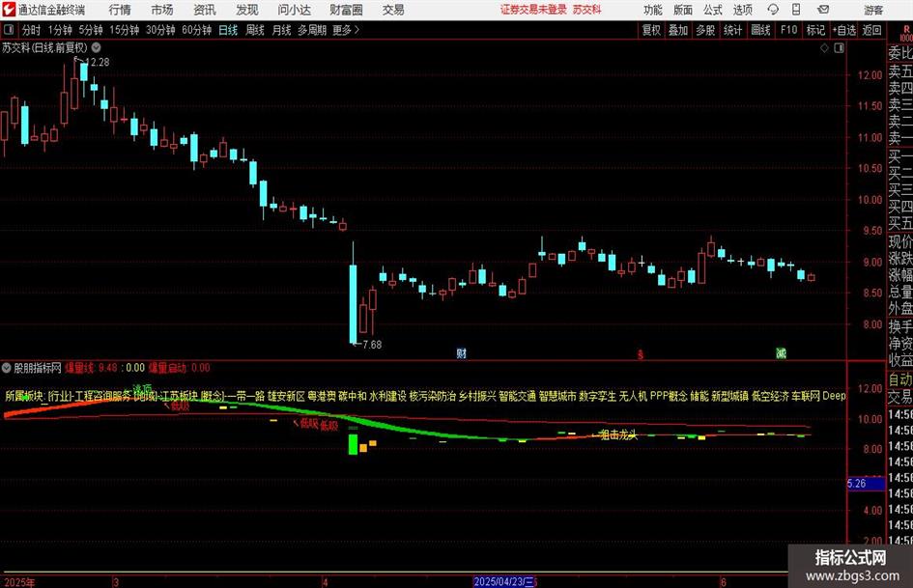Viewport: 913px width, 588px height.
Task: Open the 发现 menu
Action: (x=247, y=10)
